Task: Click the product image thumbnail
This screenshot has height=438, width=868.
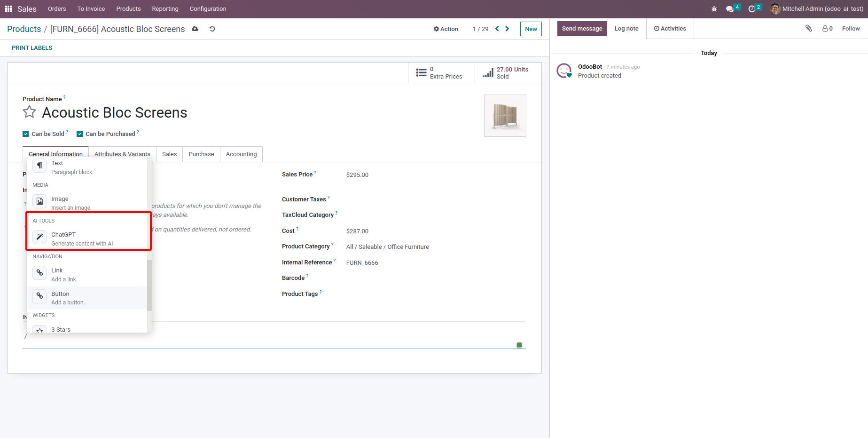Action: (x=505, y=116)
